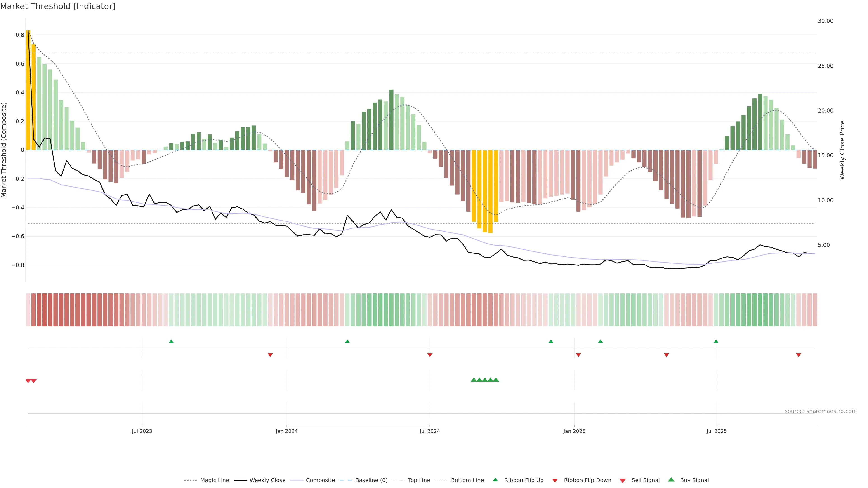Click the red Ribbon Flip Down marker before Jan 2024
868x488 pixels.
pos(270,355)
